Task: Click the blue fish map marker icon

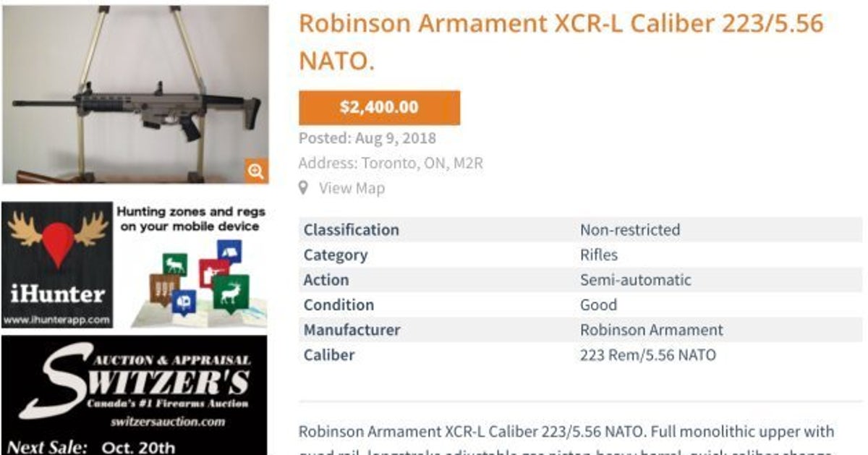Action: pos(183,302)
